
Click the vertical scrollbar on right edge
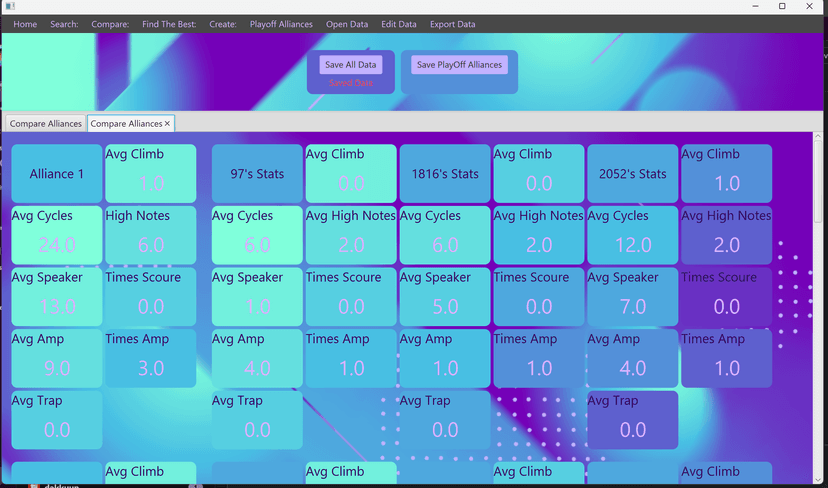[819, 180]
